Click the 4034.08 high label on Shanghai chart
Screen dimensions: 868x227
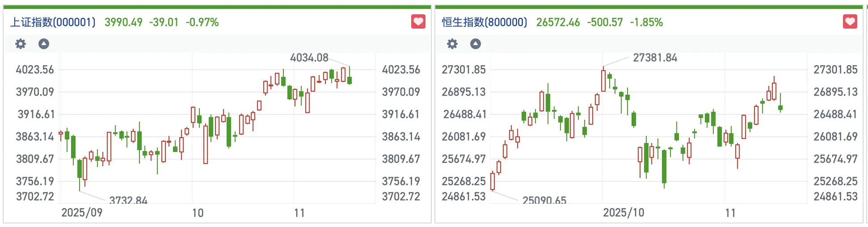click(x=309, y=58)
